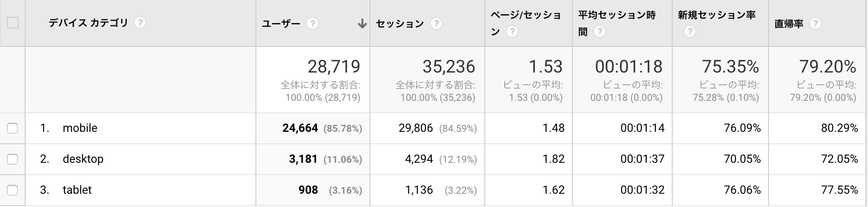Open help icon next to デバイス カテゴリ

coord(140,23)
